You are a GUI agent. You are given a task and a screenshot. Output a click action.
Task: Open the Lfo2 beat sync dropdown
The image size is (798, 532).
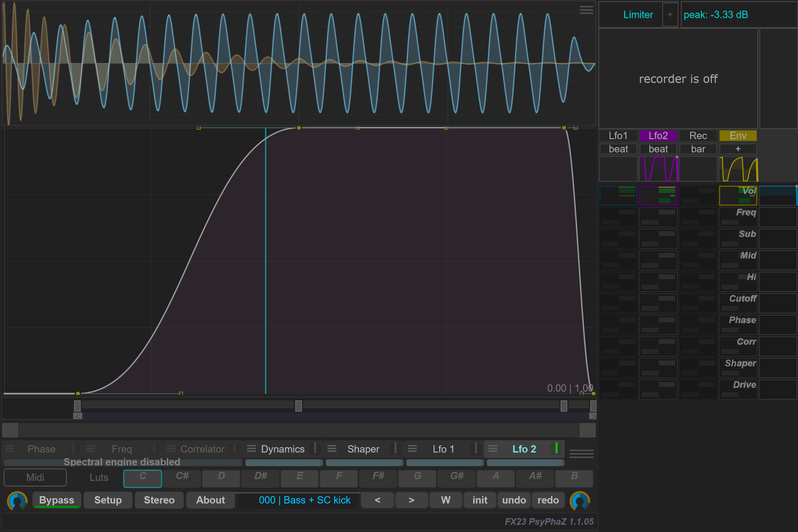point(658,149)
